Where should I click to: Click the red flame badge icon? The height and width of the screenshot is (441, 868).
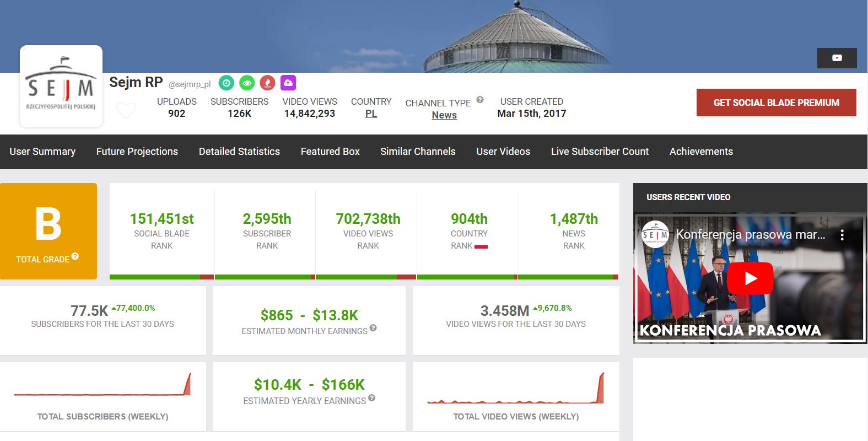(x=267, y=83)
